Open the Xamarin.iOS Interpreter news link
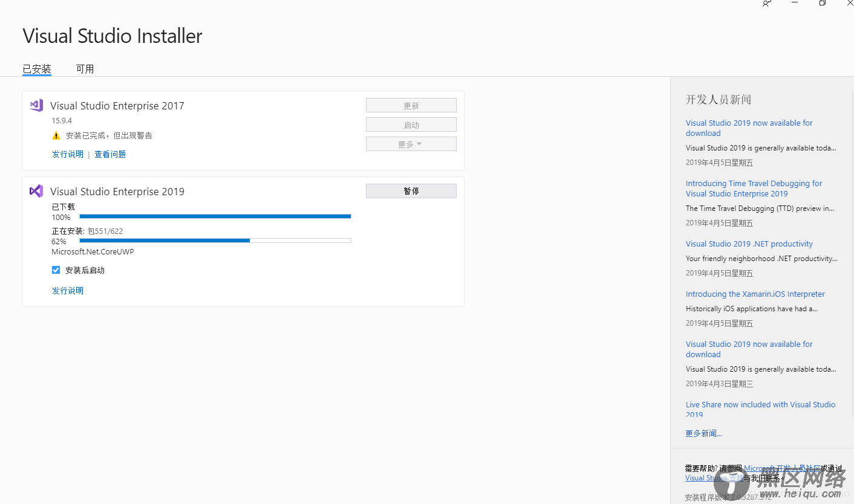 click(x=755, y=294)
